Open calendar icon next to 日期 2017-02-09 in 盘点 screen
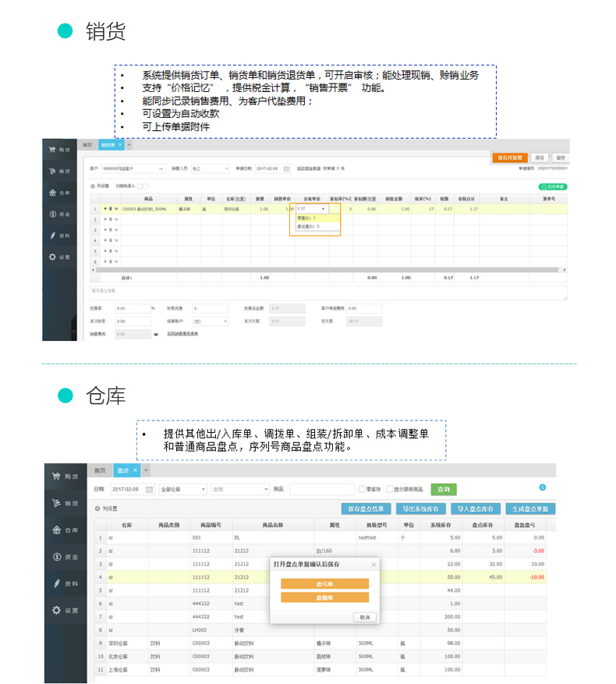Viewport: 616px width, 684px height. (x=147, y=490)
